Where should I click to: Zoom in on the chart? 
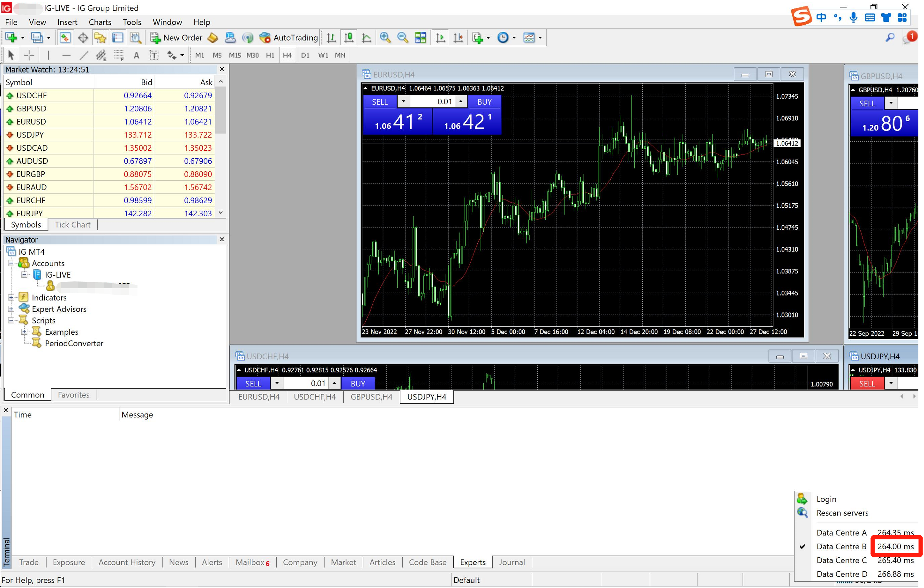click(385, 38)
